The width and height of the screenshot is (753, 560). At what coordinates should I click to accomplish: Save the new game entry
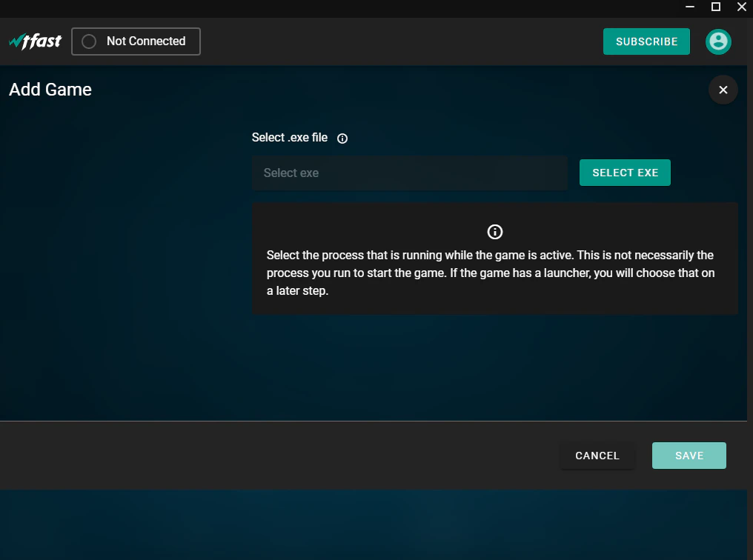tap(689, 456)
